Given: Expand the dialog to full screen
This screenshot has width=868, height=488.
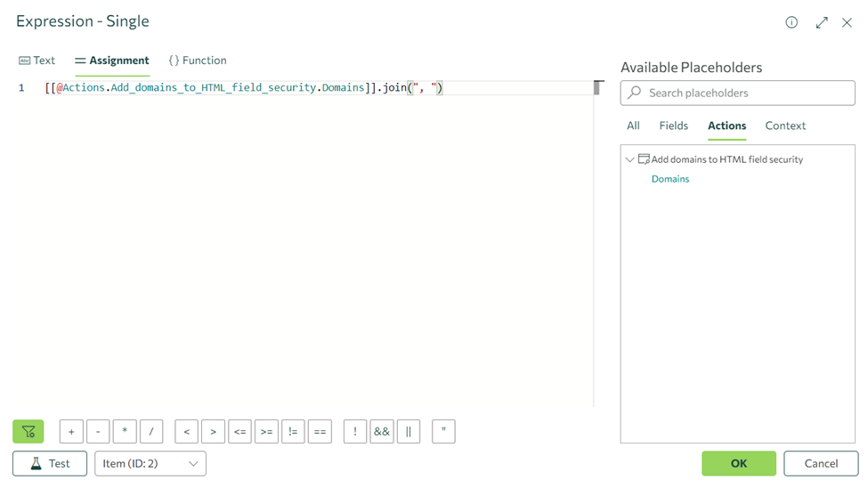Looking at the screenshot, I should point(821,22).
